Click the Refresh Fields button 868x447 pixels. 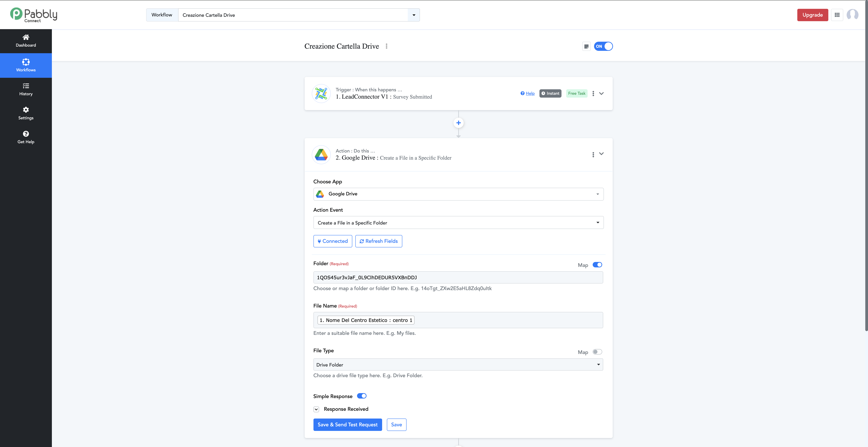tap(378, 241)
